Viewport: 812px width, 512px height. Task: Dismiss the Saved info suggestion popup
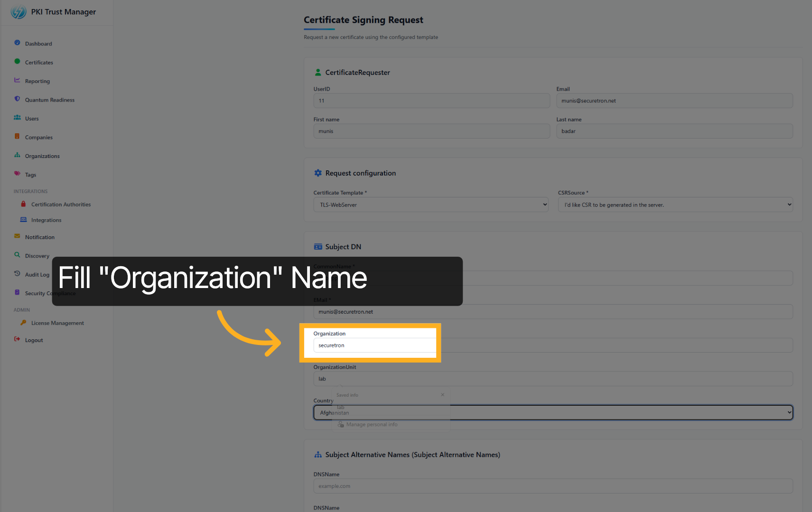(443, 394)
